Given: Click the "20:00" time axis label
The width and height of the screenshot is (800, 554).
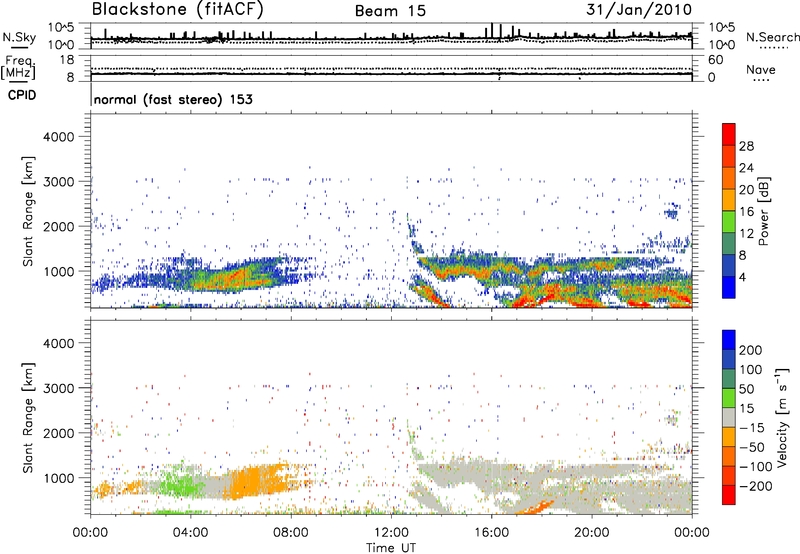Looking at the screenshot, I should 591,533.
